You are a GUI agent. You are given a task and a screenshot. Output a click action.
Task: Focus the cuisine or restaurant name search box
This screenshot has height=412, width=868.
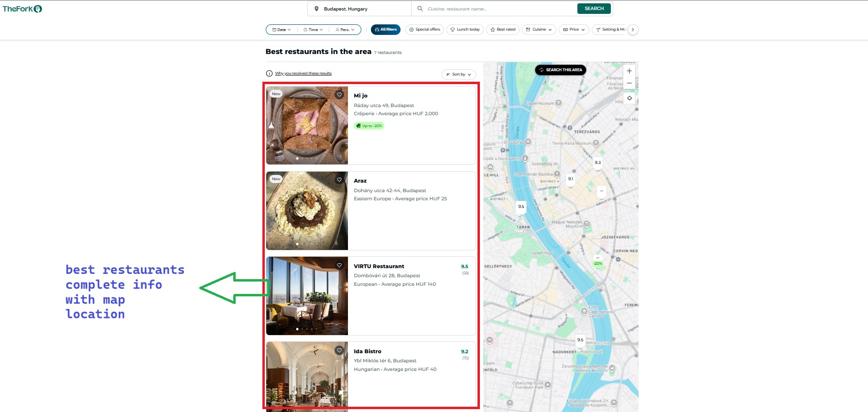[495, 9]
